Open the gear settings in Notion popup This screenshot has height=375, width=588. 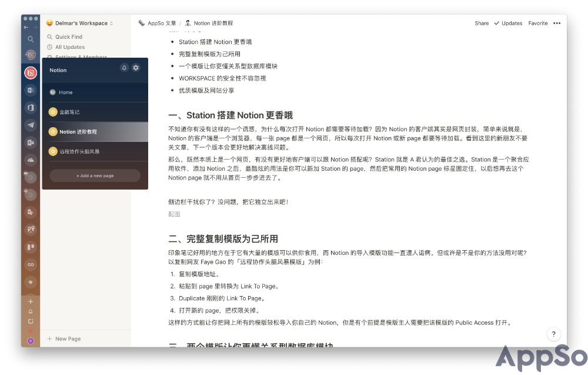pos(136,68)
